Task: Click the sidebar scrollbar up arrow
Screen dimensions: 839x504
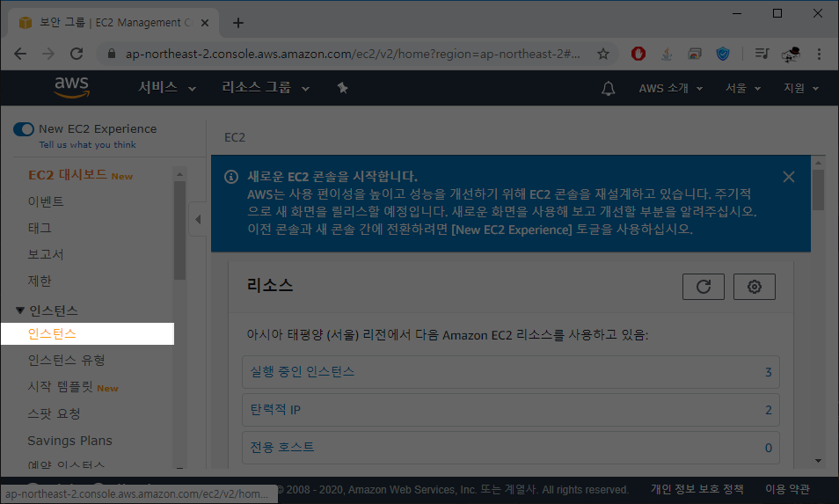Action: 179,174
